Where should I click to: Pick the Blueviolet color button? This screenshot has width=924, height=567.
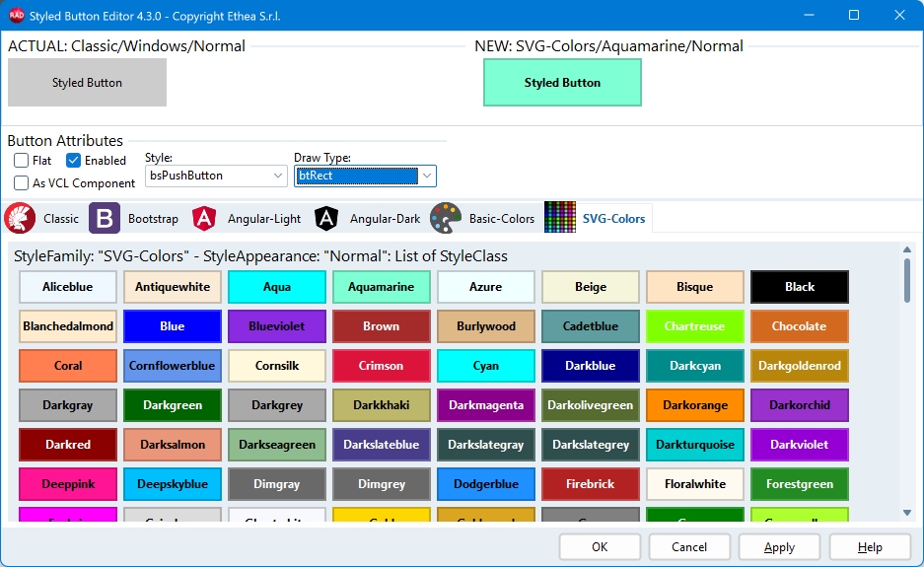277,326
